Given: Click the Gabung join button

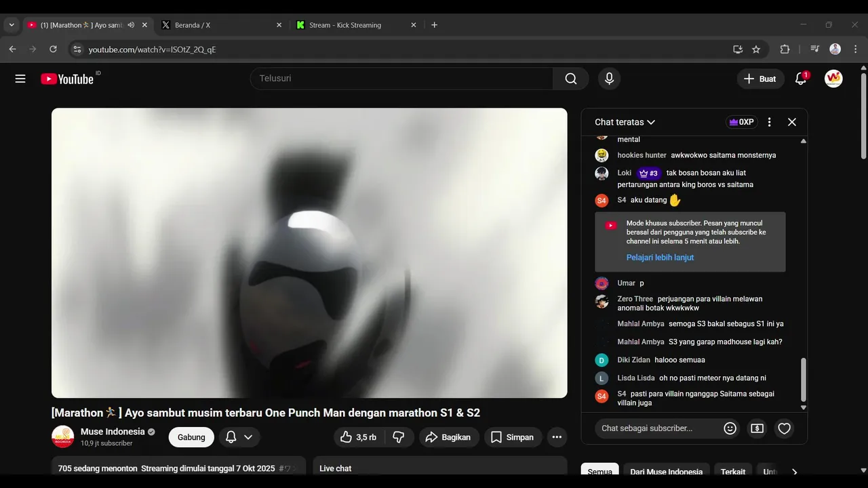Looking at the screenshot, I should point(191,437).
